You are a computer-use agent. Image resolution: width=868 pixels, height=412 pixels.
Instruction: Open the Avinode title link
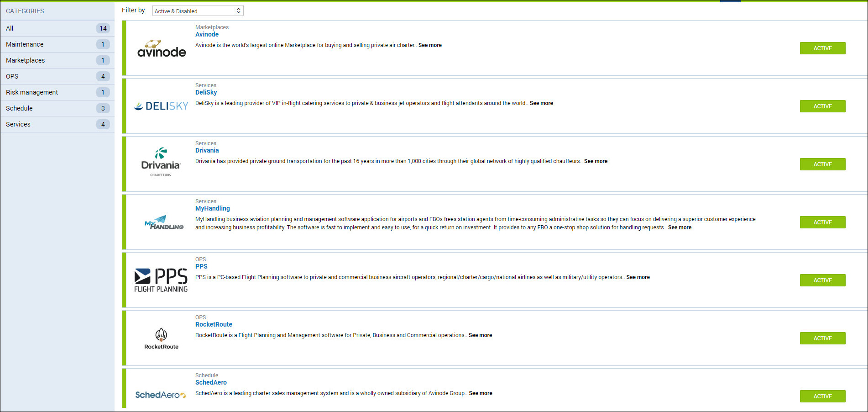(x=207, y=34)
